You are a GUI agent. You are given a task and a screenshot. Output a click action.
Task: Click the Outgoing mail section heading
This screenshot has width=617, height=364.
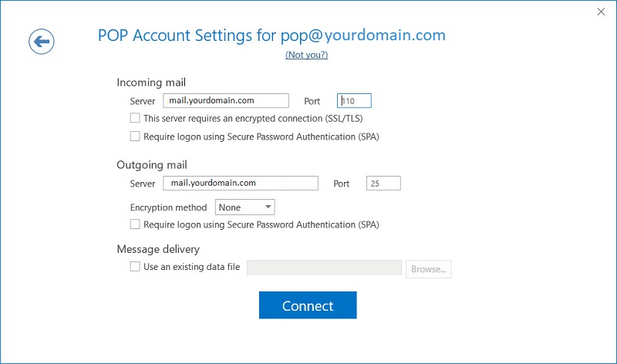(152, 164)
